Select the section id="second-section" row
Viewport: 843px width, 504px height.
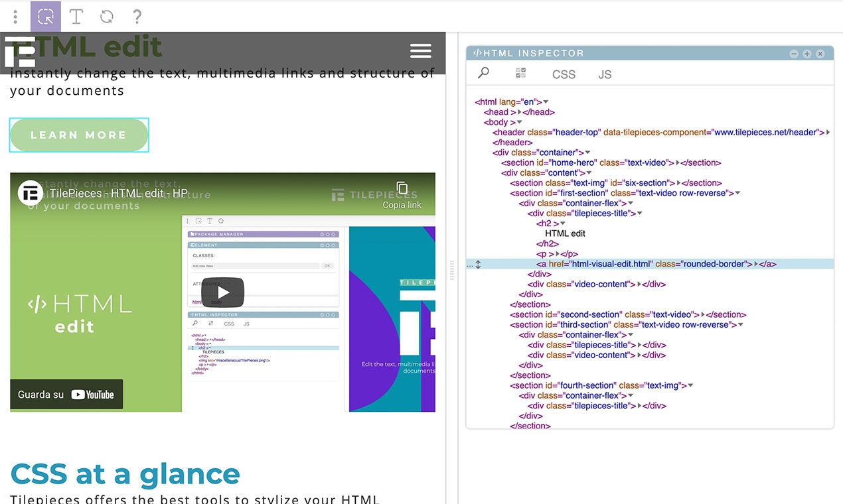pos(628,315)
